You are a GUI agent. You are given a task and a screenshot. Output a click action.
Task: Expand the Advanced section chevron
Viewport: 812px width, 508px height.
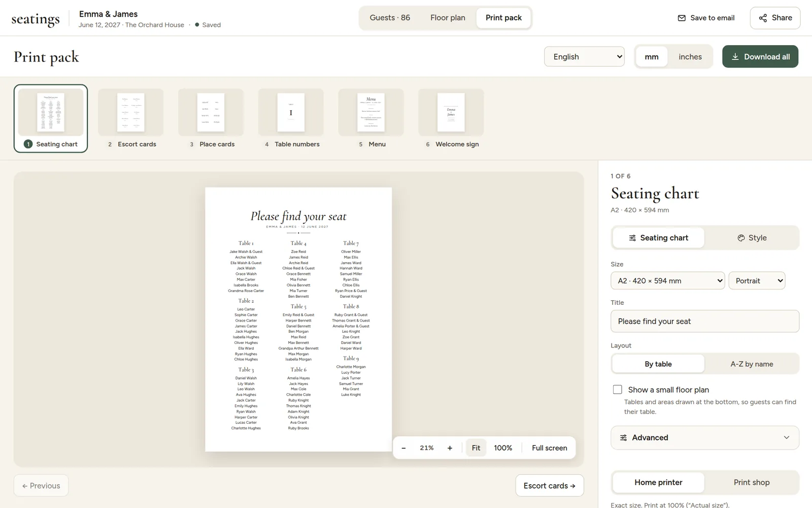[x=787, y=437]
